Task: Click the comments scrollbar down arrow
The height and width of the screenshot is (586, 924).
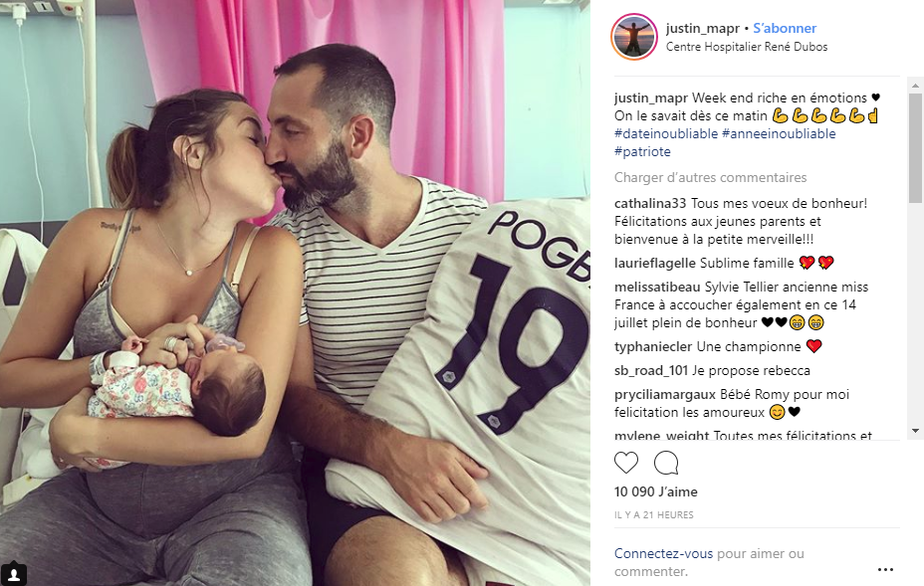Action: (x=915, y=431)
